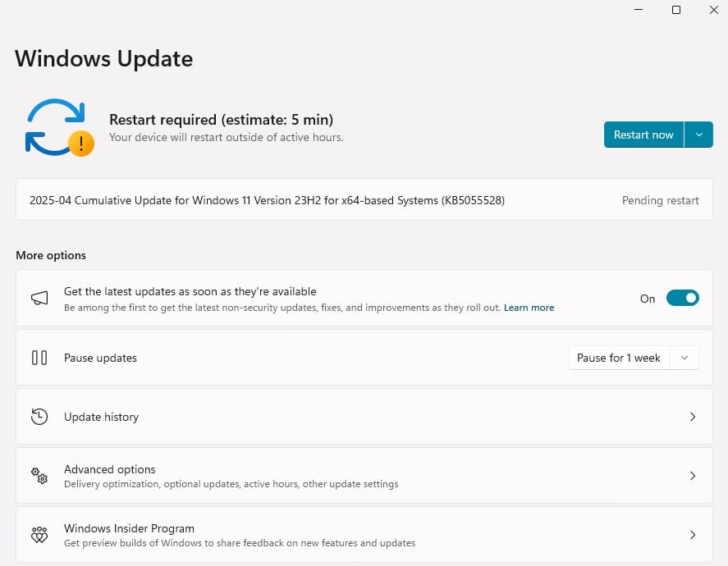Open the Advanced options row label

(x=110, y=469)
